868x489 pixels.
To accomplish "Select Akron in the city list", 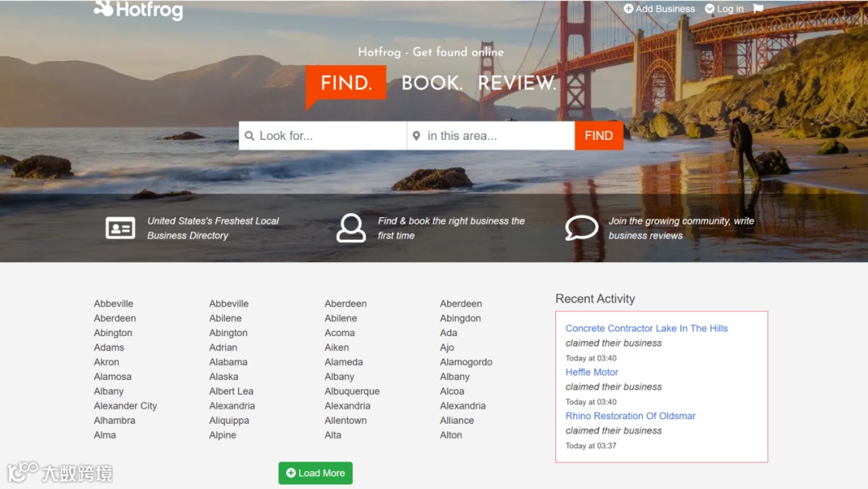I will pyautogui.click(x=106, y=362).
